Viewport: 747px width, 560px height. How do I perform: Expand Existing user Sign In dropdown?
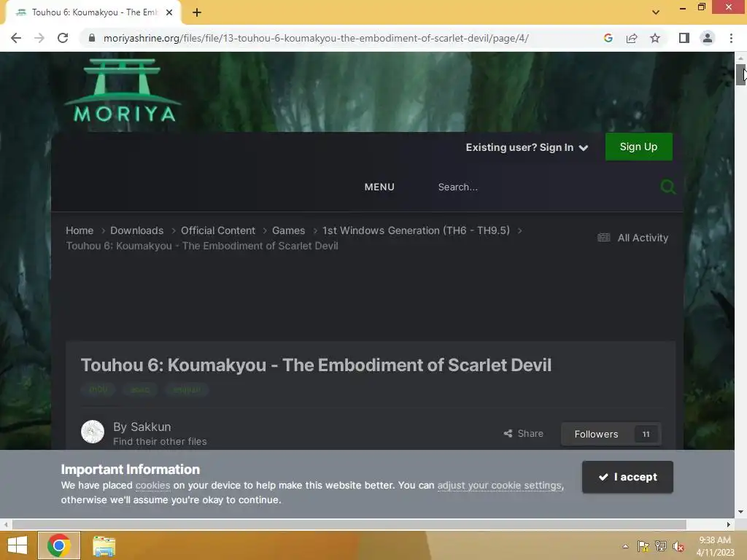(527, 147)
